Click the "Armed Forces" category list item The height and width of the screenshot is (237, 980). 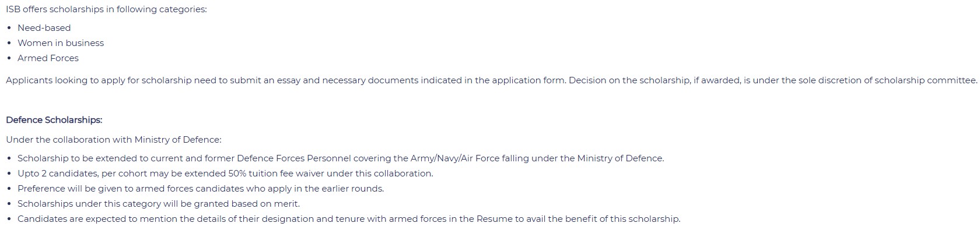click(48, 58)
